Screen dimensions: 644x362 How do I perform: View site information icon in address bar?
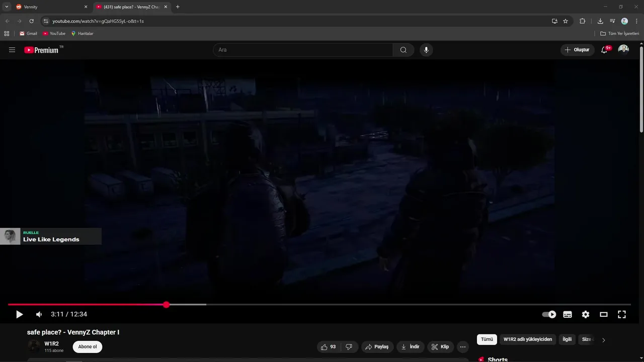point(46,21)
